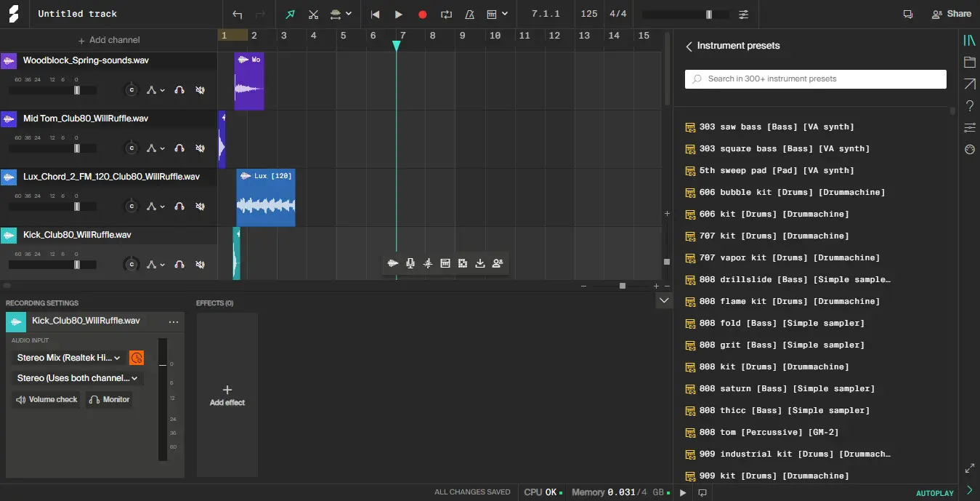This screenshot has height=501, width=980.
Task: Open the Soundation logo menu
Action: click(x=13, y=14)
